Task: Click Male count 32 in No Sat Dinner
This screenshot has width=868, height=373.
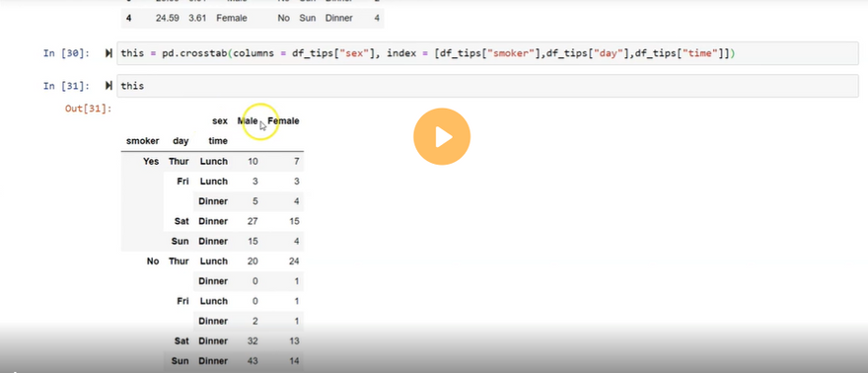Action: [253, 340]
